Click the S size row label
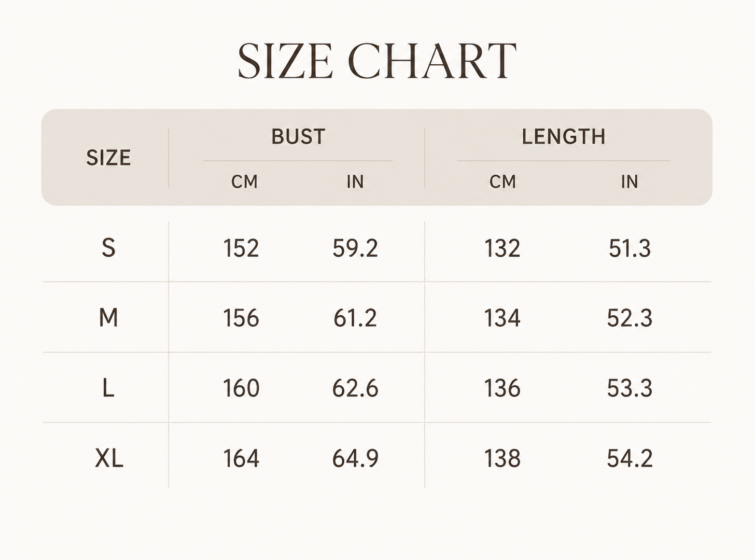 [108, 247]
